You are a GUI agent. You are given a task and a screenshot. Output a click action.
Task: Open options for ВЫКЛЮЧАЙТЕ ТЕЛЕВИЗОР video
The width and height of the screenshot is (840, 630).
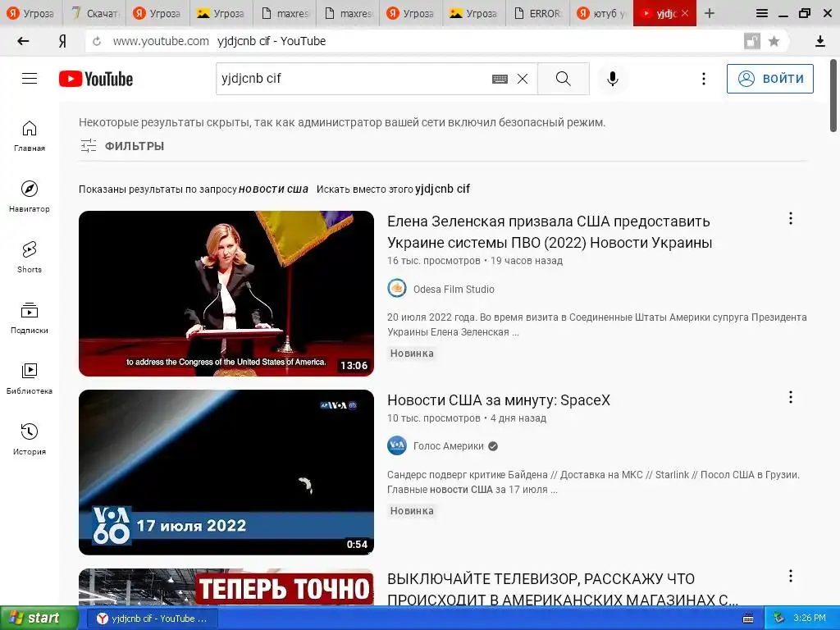click(x=790, y=576)
